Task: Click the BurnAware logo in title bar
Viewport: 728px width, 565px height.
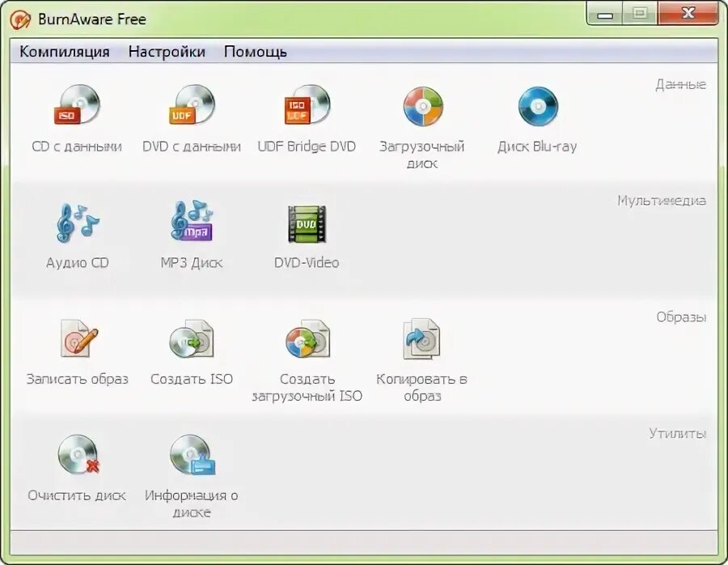Action: pyautogui.click(x=20, y=20)
